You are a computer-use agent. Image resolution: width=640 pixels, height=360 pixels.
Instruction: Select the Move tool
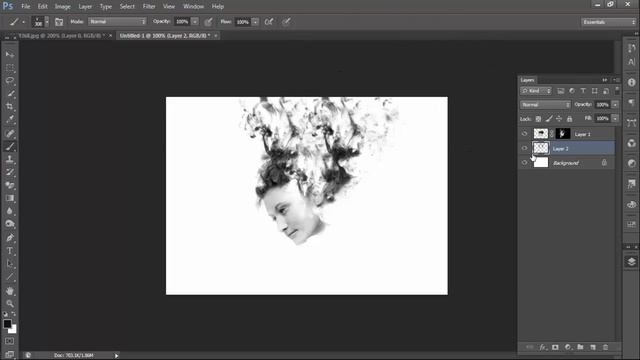tap(10, 54)
